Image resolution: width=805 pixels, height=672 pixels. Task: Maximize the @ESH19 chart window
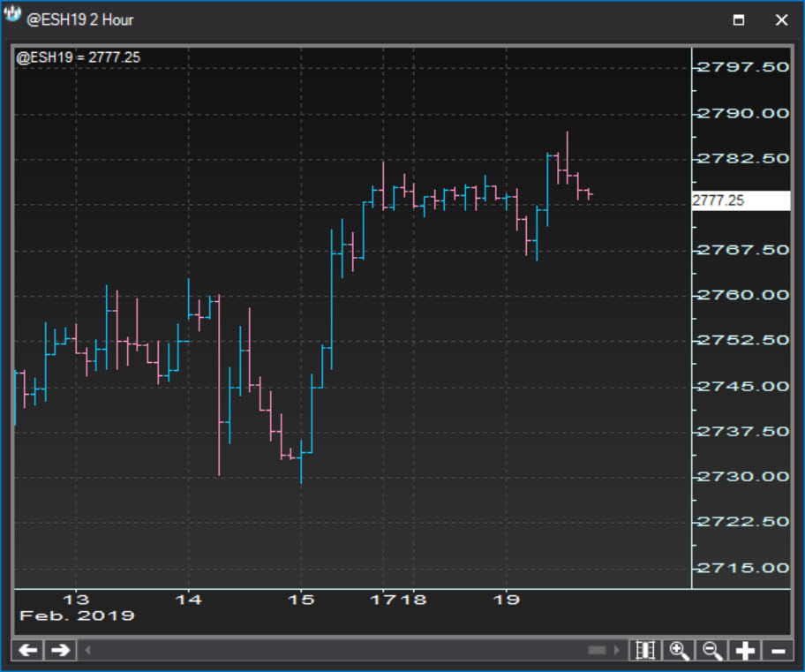pos(739,20)
